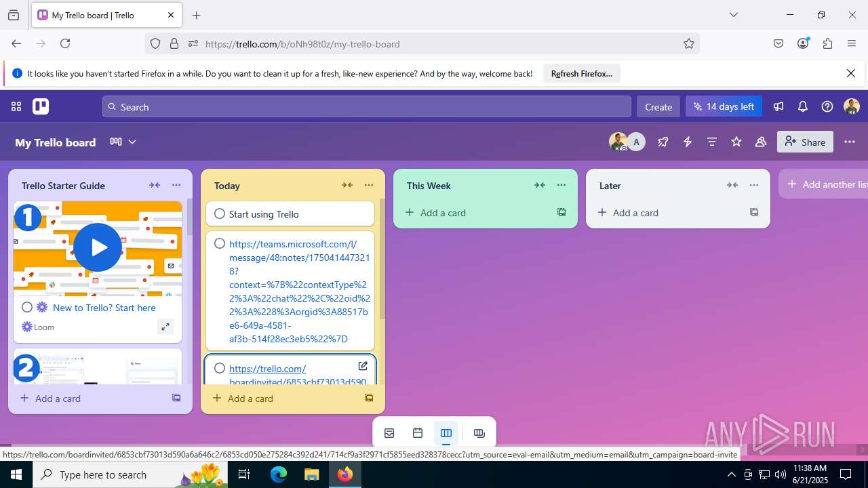Open the Trello app switcher grid icon
This screenshot has width=868, height=488.
tap(16, 106)
